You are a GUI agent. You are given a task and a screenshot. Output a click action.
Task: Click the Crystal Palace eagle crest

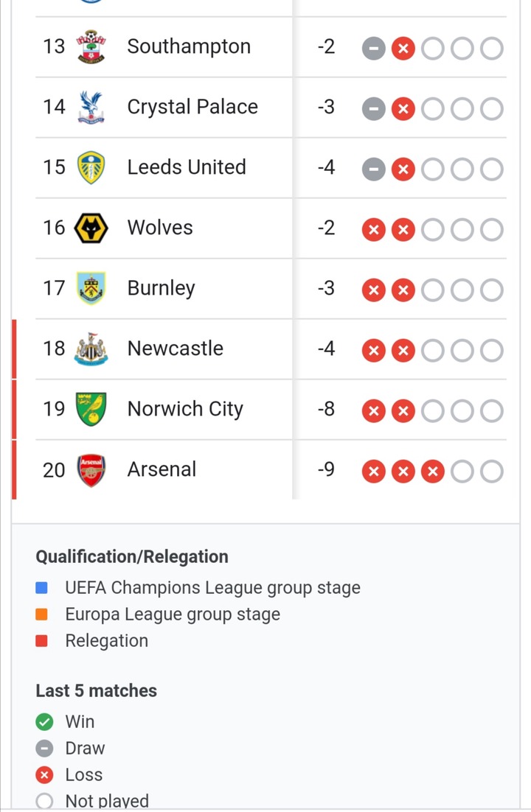[x=91, y=107]
